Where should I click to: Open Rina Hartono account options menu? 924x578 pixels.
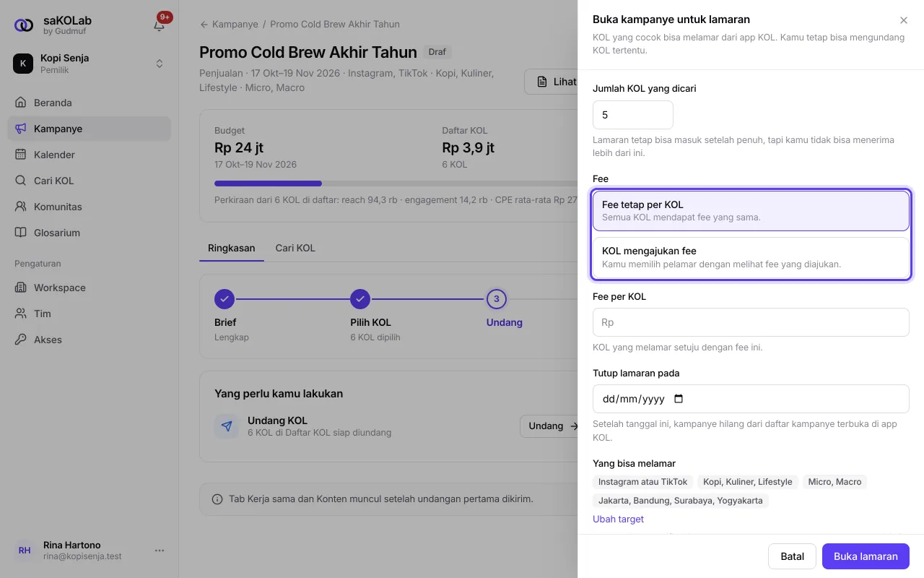coord(160,551)
